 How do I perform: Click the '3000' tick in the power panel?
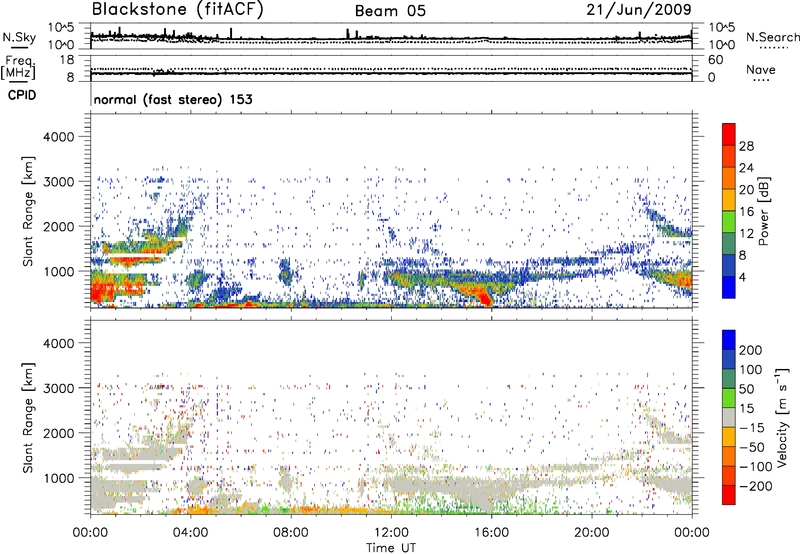pos(59,182)
